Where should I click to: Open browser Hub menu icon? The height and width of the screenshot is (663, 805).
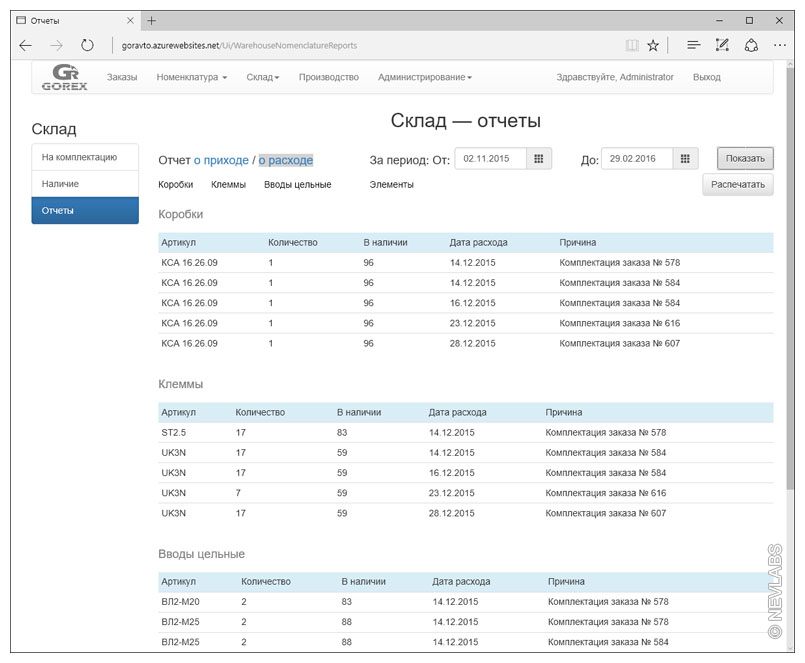[x=693, y=45]
